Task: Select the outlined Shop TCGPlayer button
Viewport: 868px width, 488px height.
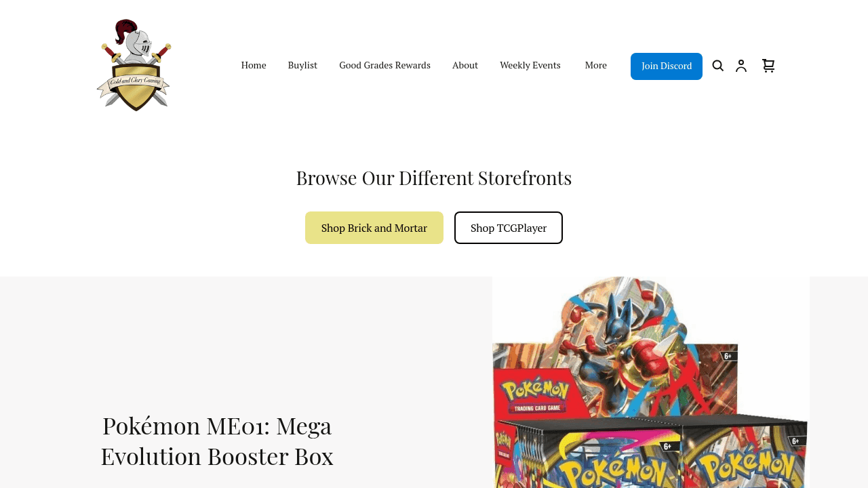Action: [x=509, y=228]
